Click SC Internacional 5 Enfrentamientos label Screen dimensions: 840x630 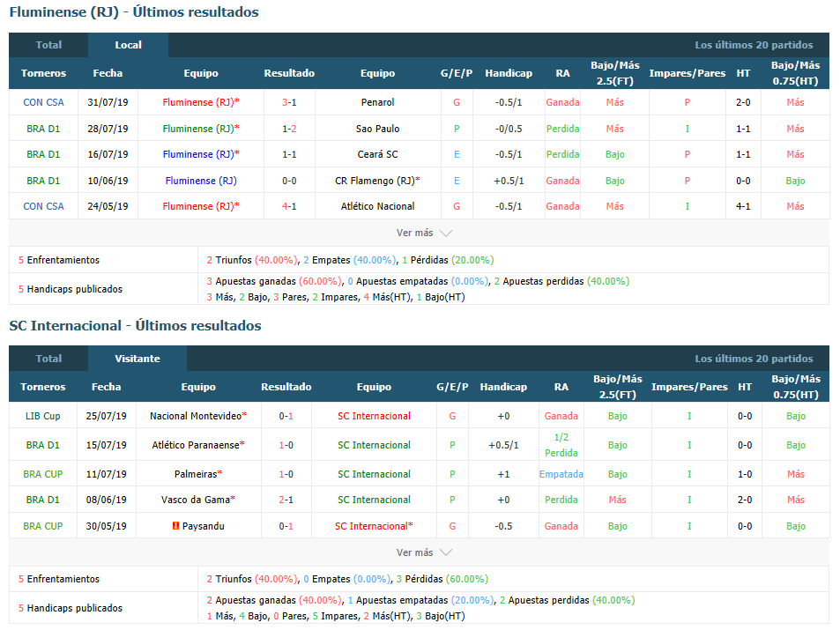click(x=59, y=579)
